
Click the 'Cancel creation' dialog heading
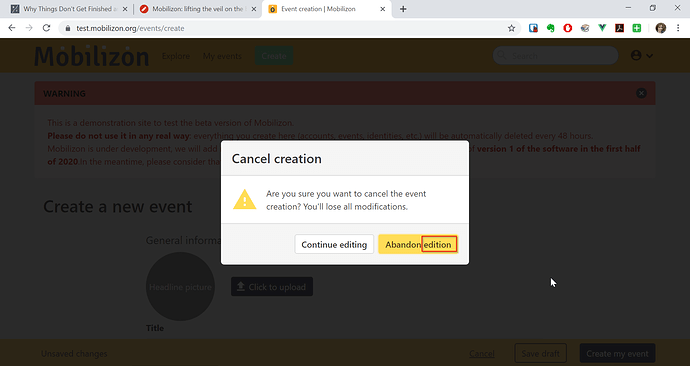click(276, 159)
